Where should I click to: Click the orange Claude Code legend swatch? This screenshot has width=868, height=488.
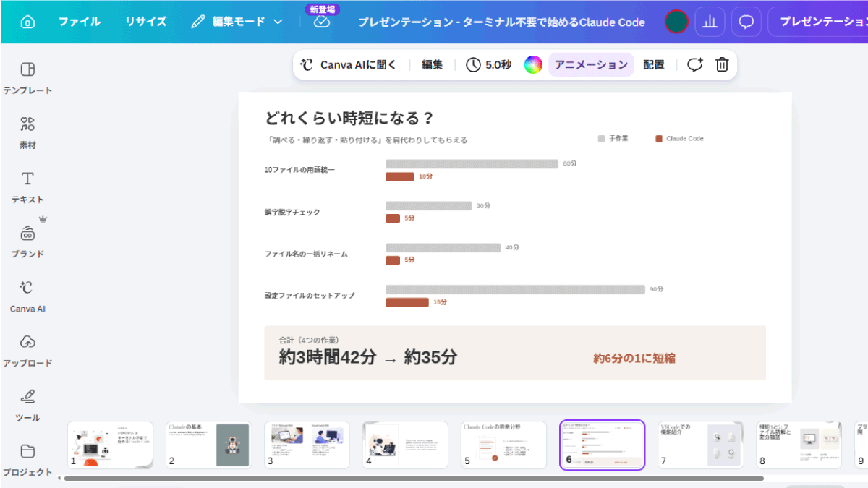659,138
